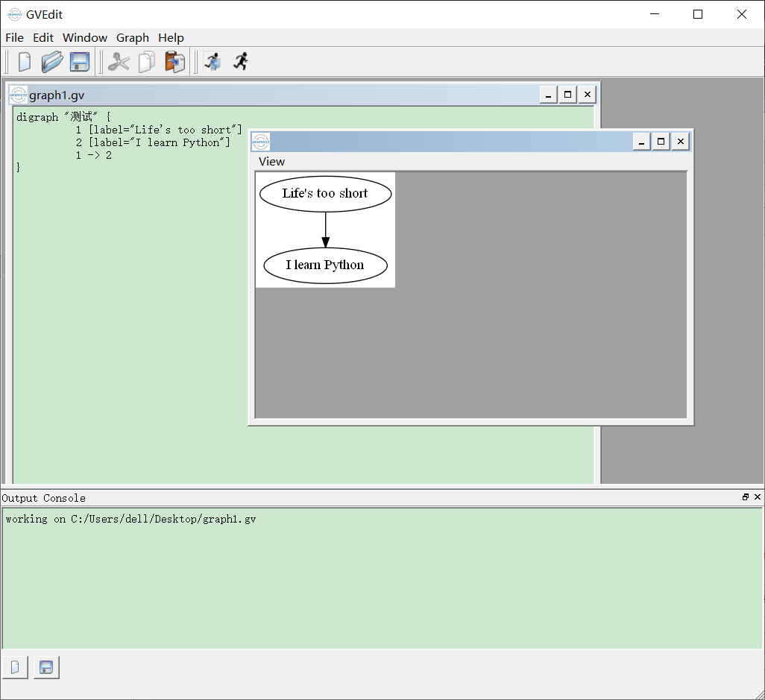
Task: Click the 'Life's too short' node in preview
Action: (325, 194)
